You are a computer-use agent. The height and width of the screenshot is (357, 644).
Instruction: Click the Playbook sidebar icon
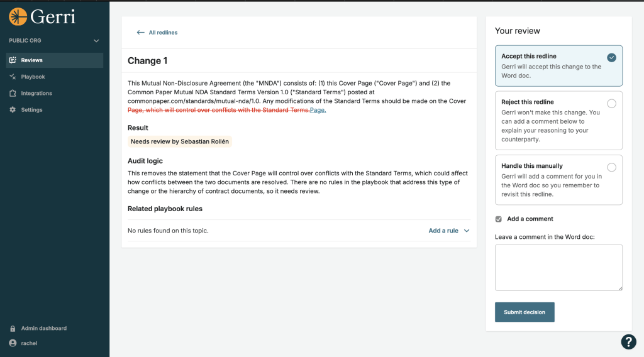pos(13,77)
